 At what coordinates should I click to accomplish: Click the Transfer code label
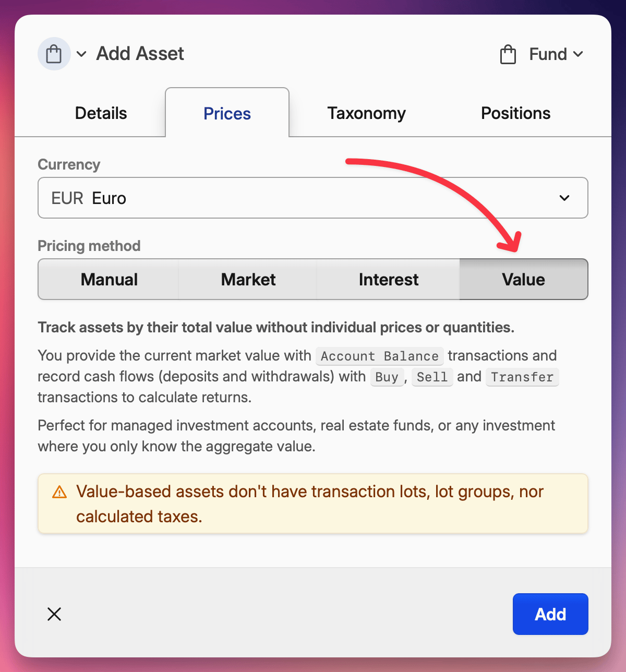pyautogui.click(x=522, y=377)
